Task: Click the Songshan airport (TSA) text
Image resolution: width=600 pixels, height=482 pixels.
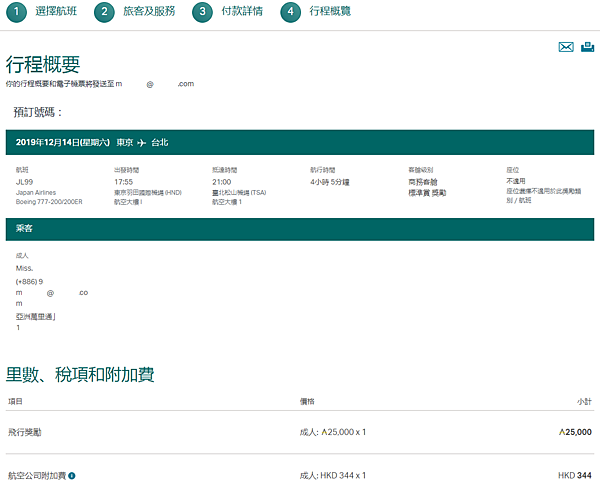Action: [x=239, y=192]
